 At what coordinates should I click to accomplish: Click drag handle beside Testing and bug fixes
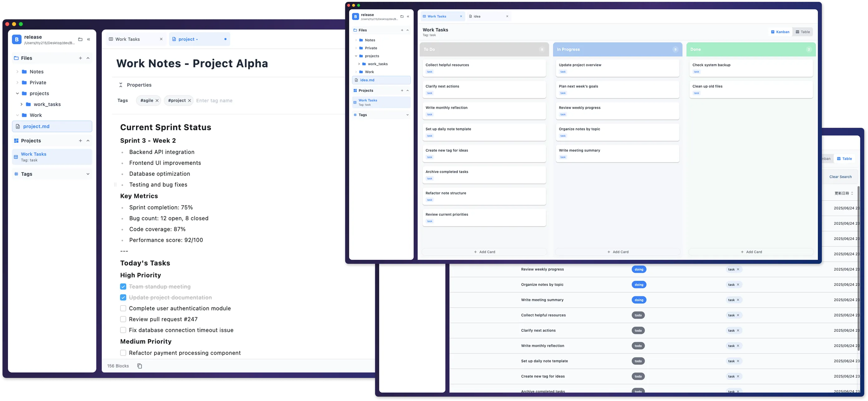click(115, 185)
